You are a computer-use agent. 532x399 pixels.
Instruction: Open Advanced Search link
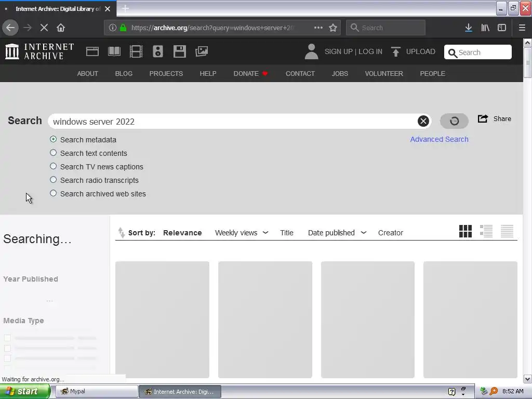tap(439, 139)
